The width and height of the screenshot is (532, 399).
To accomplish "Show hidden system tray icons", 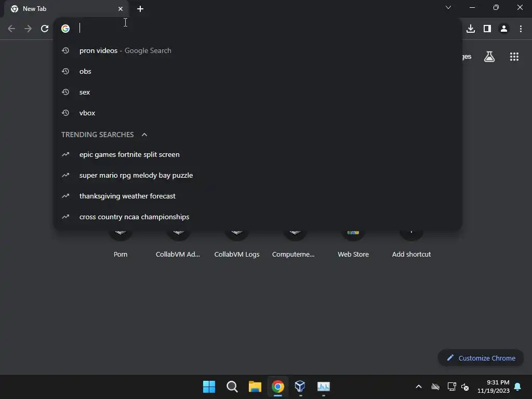I will 419,387.
